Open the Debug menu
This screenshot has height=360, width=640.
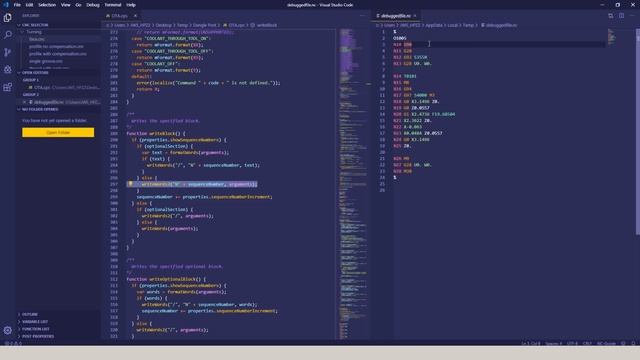point(93,5)
